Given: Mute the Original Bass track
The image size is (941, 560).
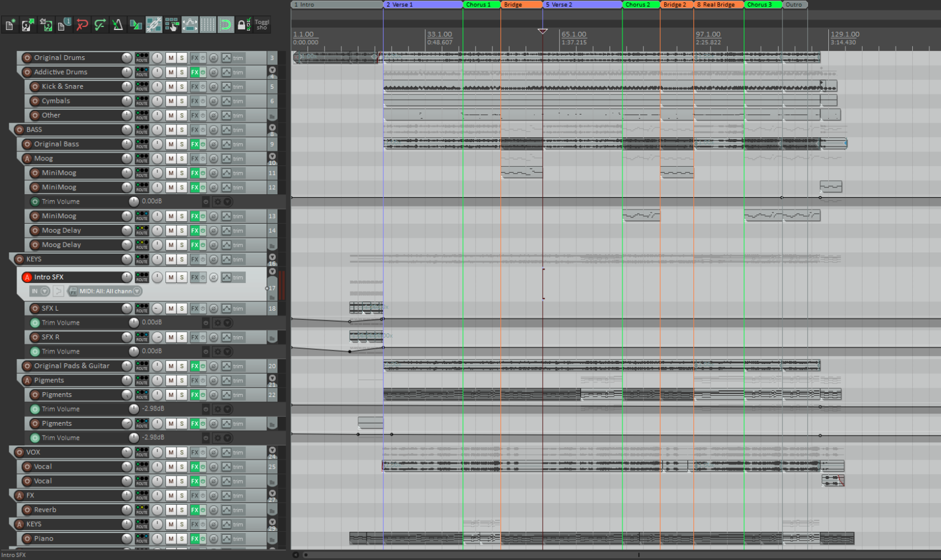Looking at the screenshot, I should point(171,144).
